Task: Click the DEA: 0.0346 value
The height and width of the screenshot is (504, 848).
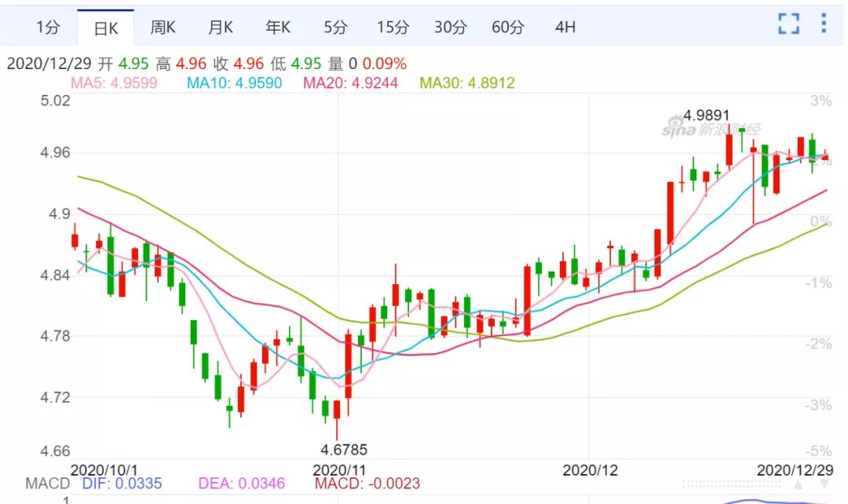Action: (x=241, y=483)
